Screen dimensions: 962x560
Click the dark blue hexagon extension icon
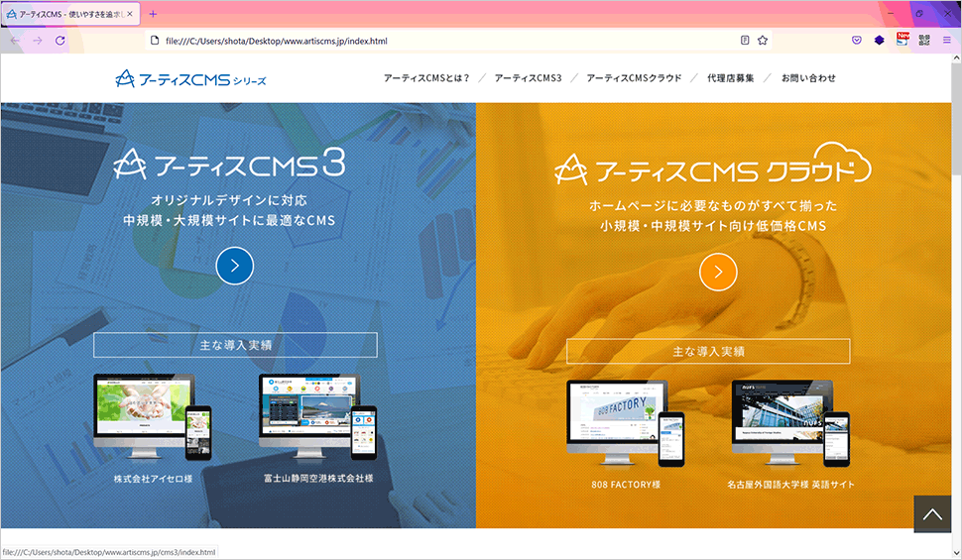pyautogui.click(x=879, y=41)
